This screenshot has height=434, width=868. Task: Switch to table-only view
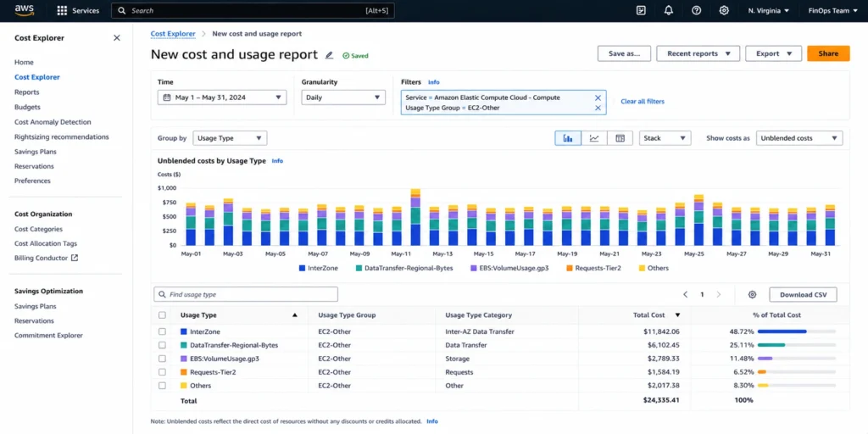(x=620, y=138)
